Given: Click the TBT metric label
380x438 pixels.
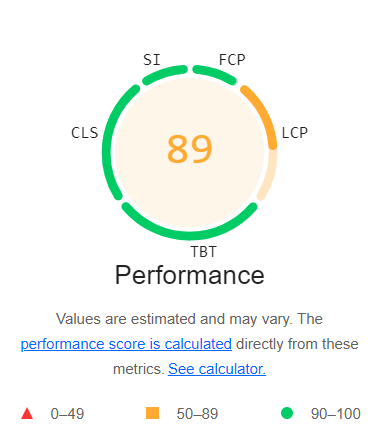Looking at the screenshot, I should point(204,252).
